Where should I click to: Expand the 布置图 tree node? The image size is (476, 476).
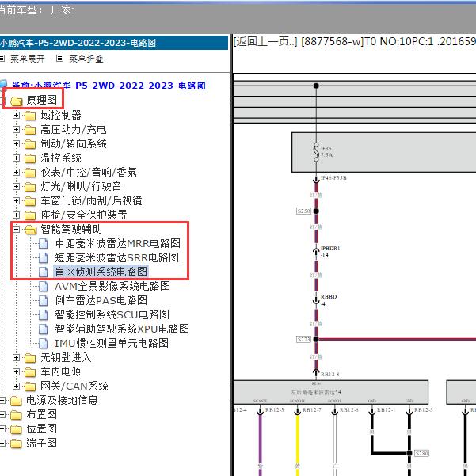pyautogui.click(x=2, y=415)
